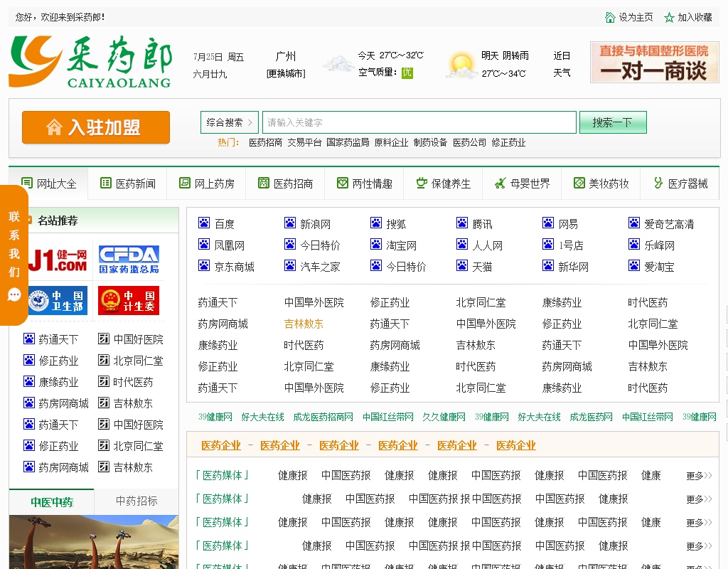
Task: Click the add-to-favorites star icon
Action: 669,17
